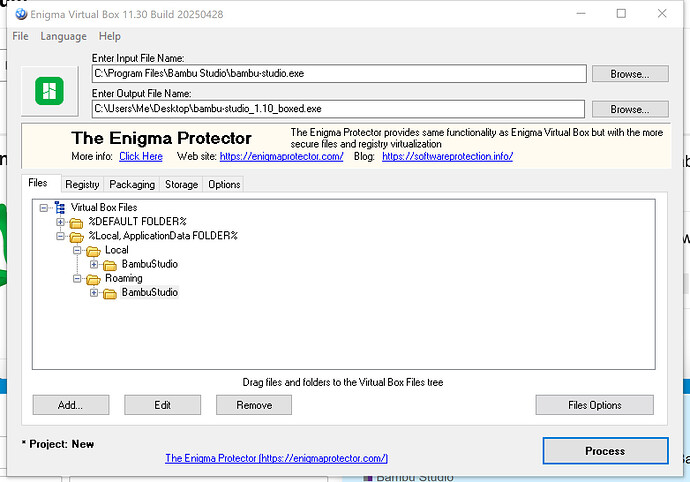
Task: Open Files Options
Action: [595, 405]
